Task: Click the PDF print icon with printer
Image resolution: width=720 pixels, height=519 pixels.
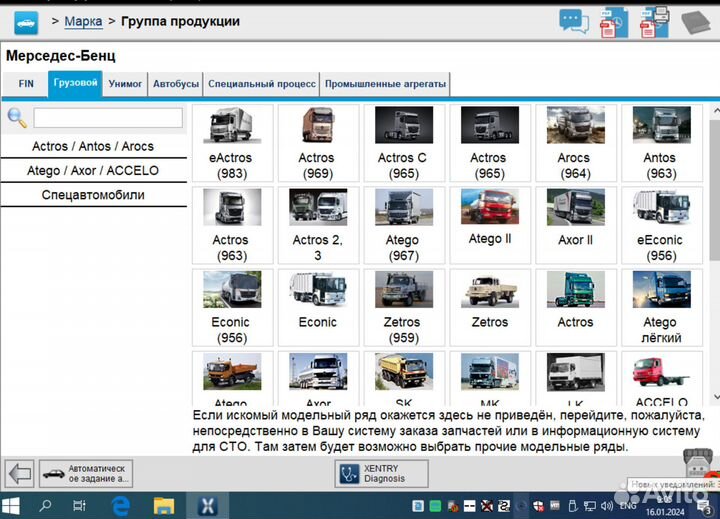Action: tap(655, 22)
